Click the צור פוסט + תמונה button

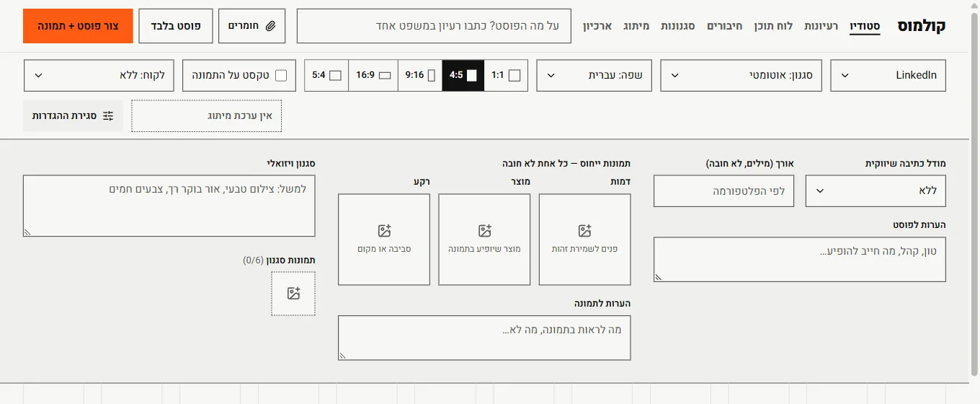(78, 26)
